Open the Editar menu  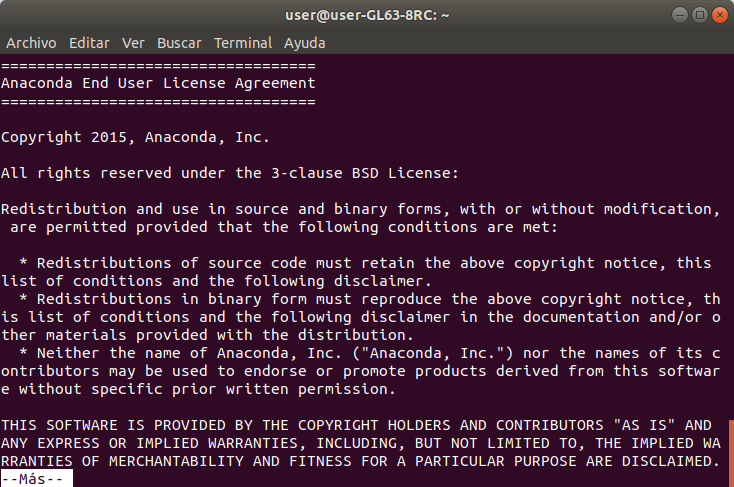coord(89,43)
